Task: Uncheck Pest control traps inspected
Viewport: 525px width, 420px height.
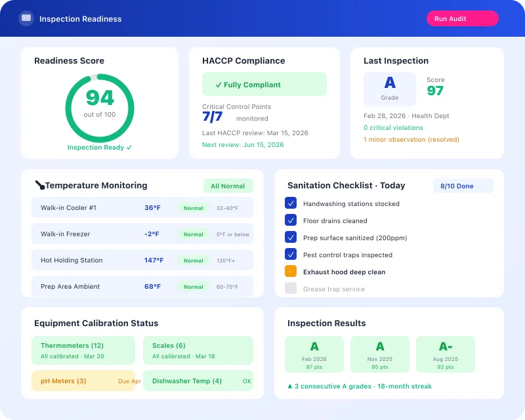Action: (x=291, y=255)
